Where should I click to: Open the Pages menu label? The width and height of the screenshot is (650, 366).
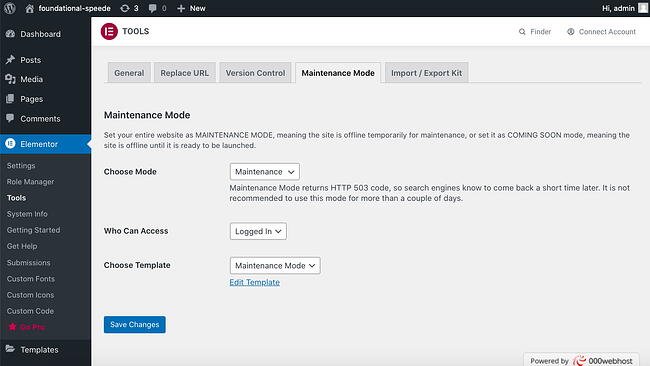32,99
